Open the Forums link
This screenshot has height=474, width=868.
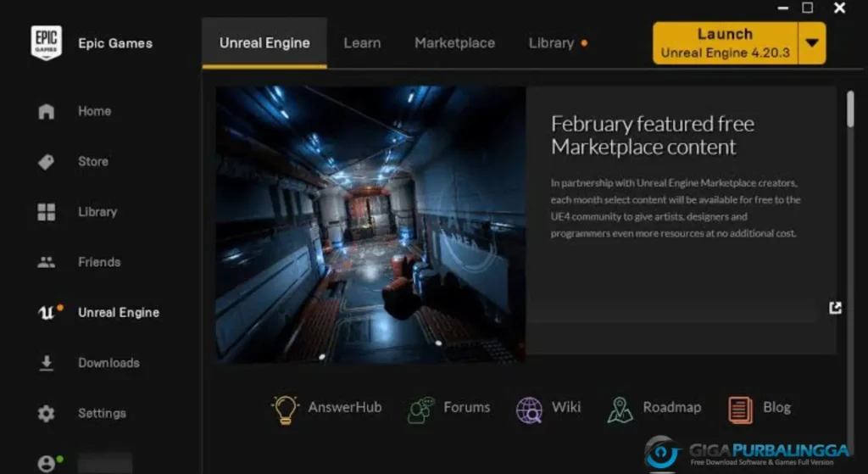pyautogui.click(x=467, y=408)
